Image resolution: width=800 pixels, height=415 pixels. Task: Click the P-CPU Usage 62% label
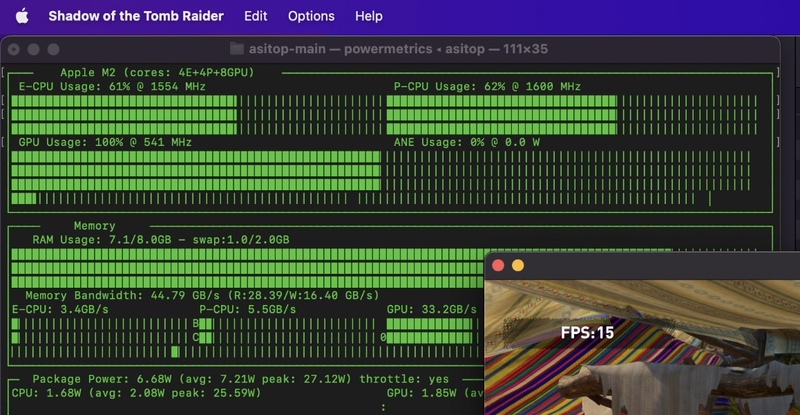coord(487,86)
